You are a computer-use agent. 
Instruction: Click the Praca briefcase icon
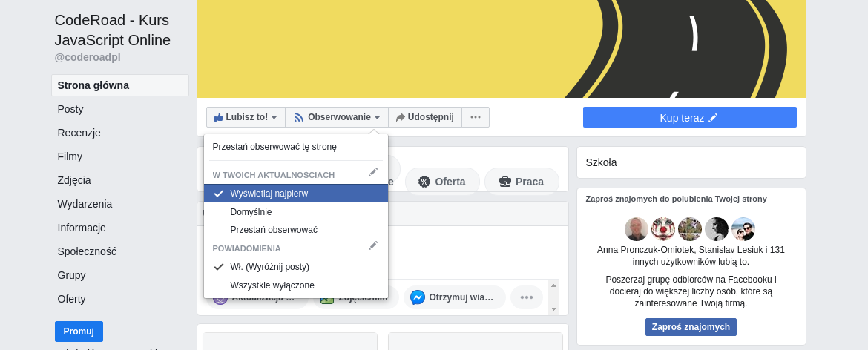coord(505,182)
